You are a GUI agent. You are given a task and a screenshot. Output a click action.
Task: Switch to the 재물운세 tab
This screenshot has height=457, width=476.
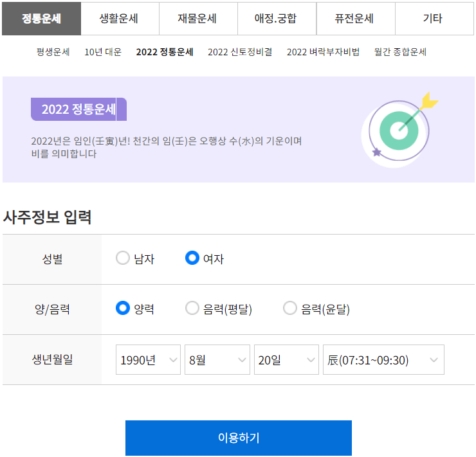pos(198,19)
